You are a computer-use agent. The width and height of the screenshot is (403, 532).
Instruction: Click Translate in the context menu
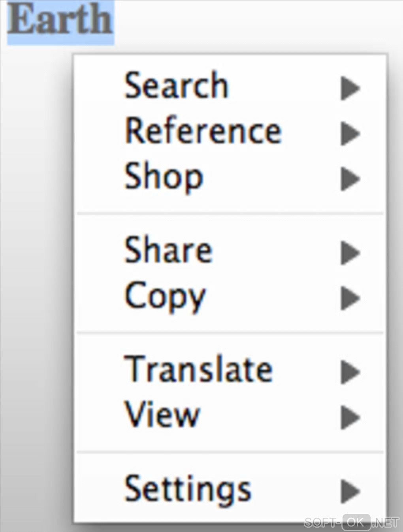pyautogui.click(x=198, y=369)
